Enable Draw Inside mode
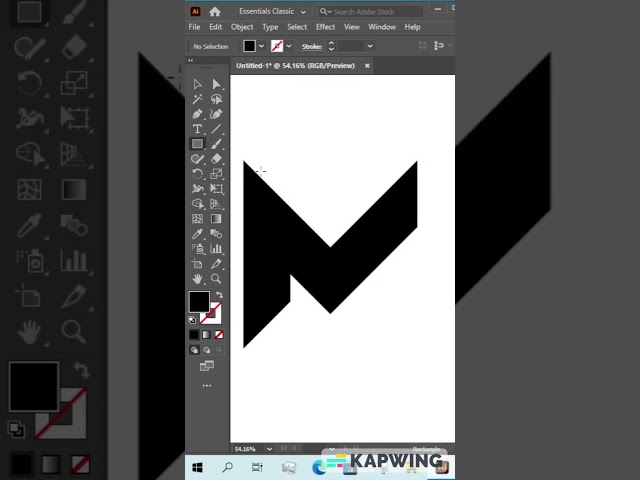Image resolution: width=640 pixels, height=480 pixels. click(x=219, y=350)
